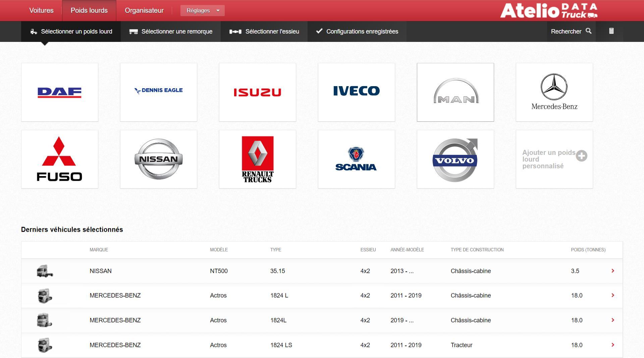Click the Nissan NT500 truck thumbnail
The height and width of the screenshot is (358, 644).
[45, 271]
